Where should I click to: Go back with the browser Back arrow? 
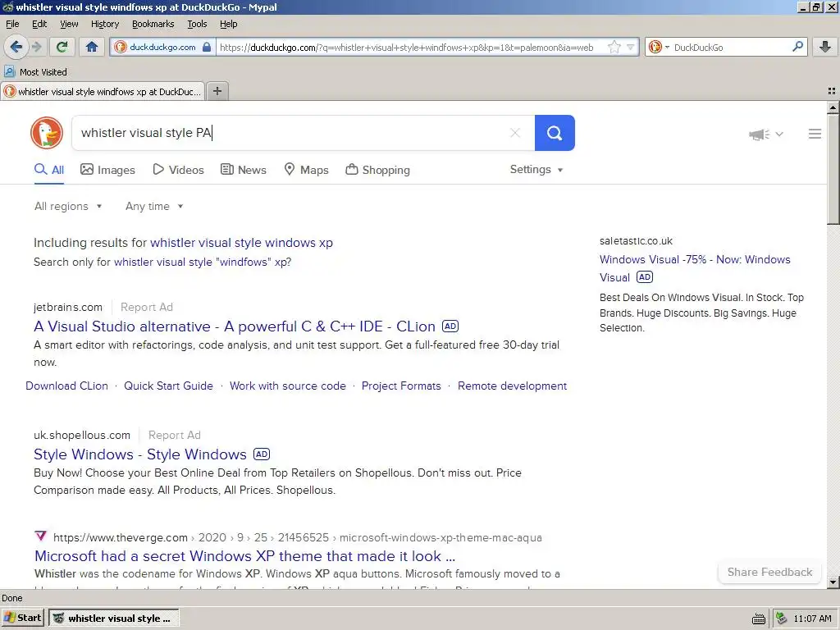(16, 47)
